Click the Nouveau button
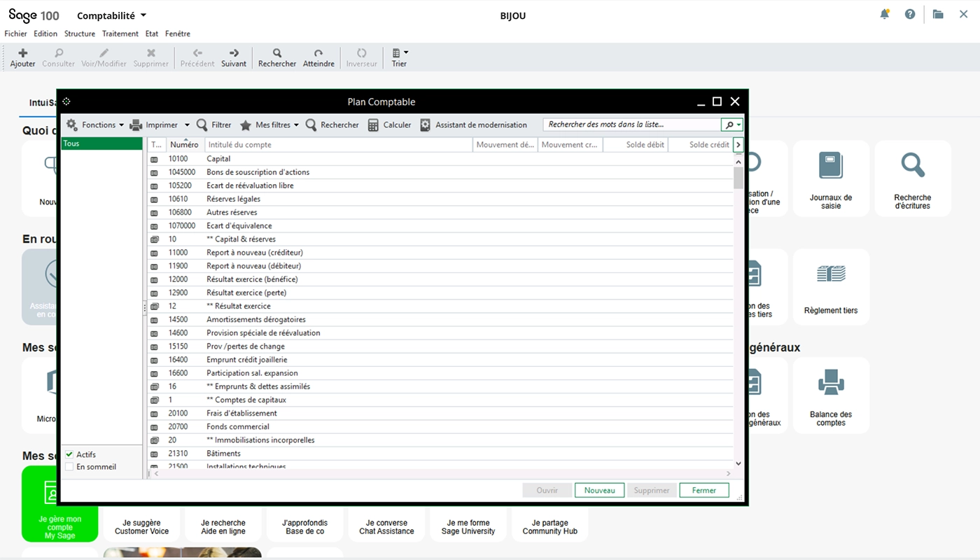980x560 pixels. pos(599,490)
